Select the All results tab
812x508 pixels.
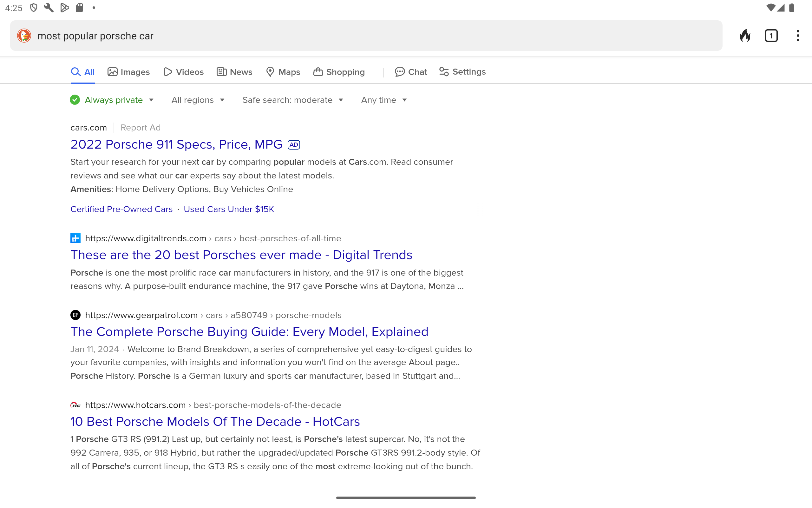(82, 72)
